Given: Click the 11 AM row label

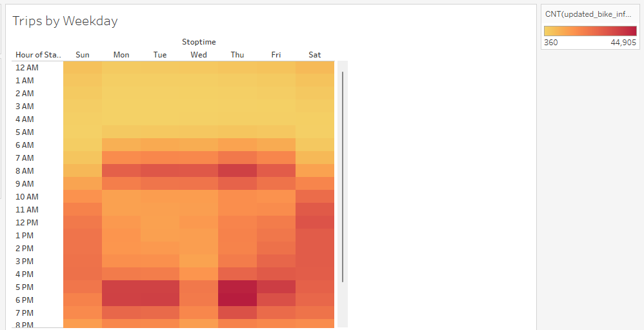Looking at the screenshot, I should [x=26, y=210].
